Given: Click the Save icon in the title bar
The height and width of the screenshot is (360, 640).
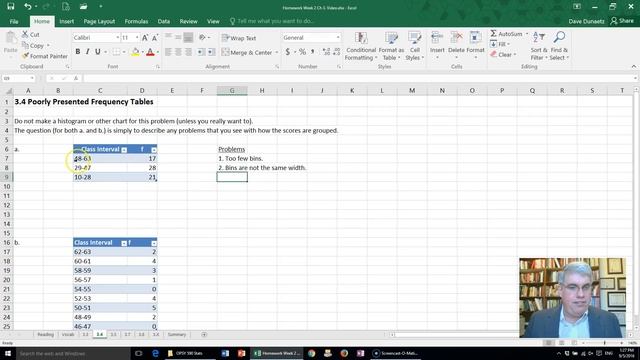Looking at the screenshot, I should (11, 7).
